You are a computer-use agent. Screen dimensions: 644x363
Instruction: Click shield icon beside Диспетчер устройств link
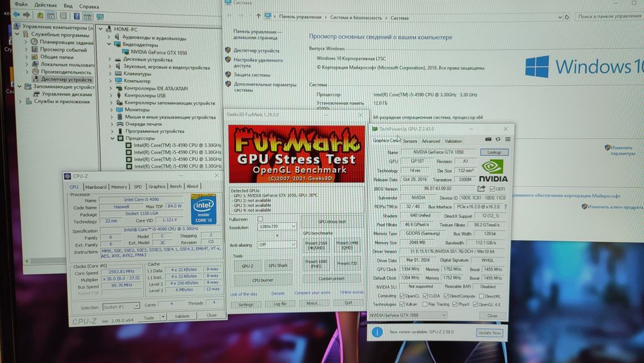[228, 50]
